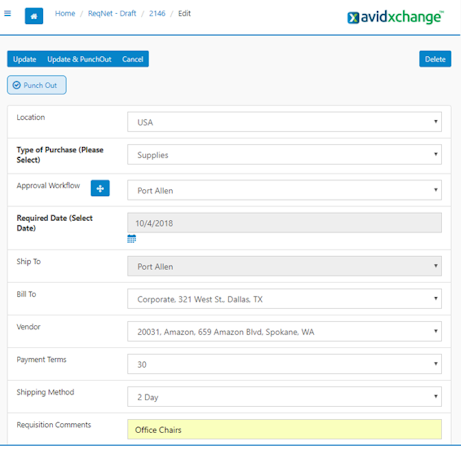Cancel the requisition edit

point(133,59)
